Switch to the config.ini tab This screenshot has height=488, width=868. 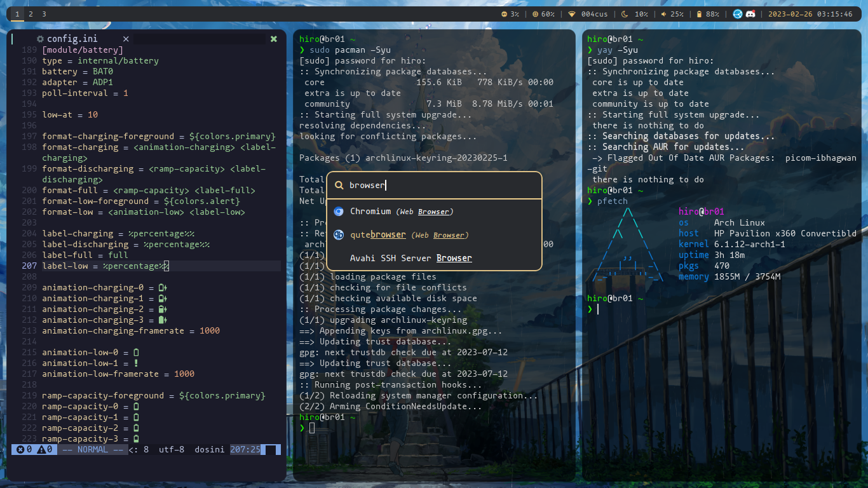click(x=72, y=38)
